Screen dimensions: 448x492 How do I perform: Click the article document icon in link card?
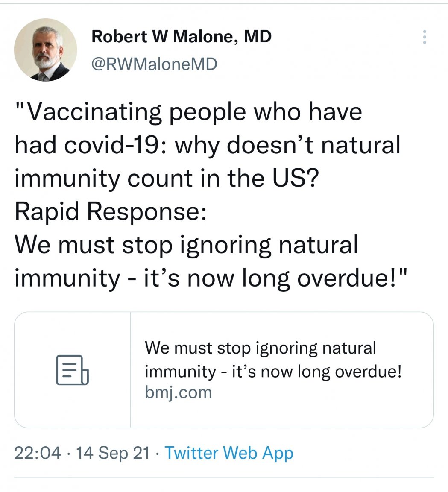(72, 370)
